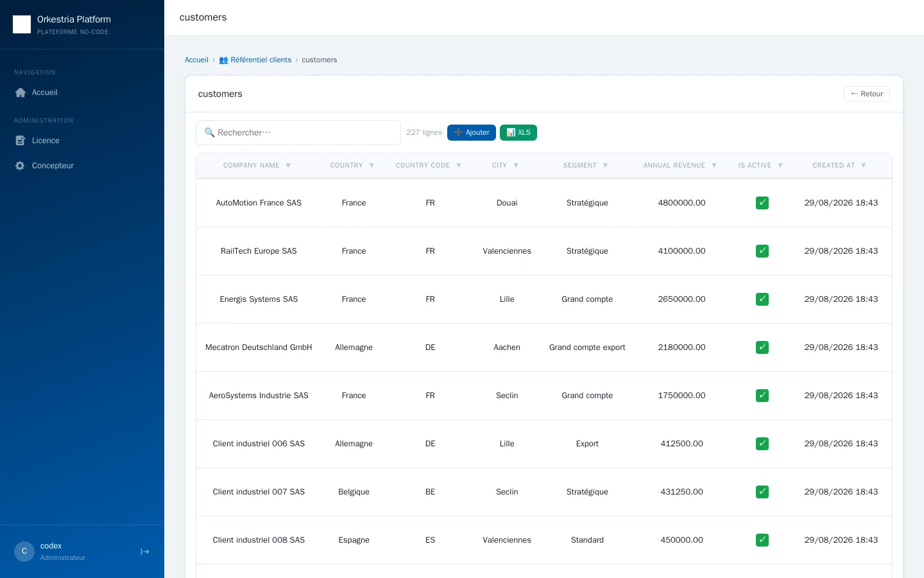Screen dimensions: 924x578
Task: Follow the Accueil breadcrumb link
Action: coord(196,60)
